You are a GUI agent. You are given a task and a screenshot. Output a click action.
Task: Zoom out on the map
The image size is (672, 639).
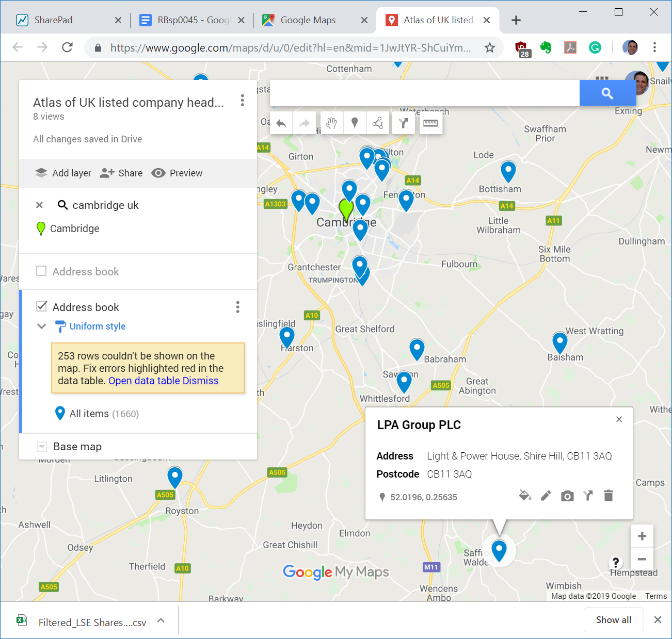642,559
